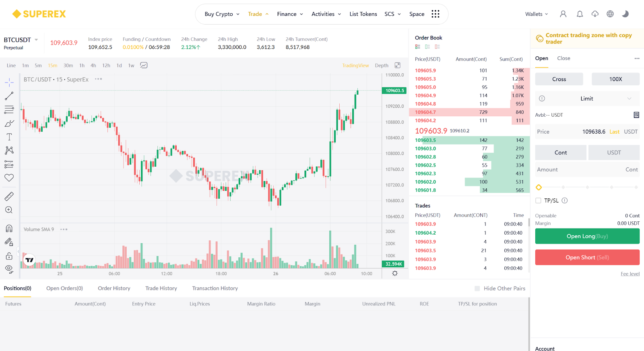
Task: Open the Buy Crypto dropdown
Action: pos(222,14)
